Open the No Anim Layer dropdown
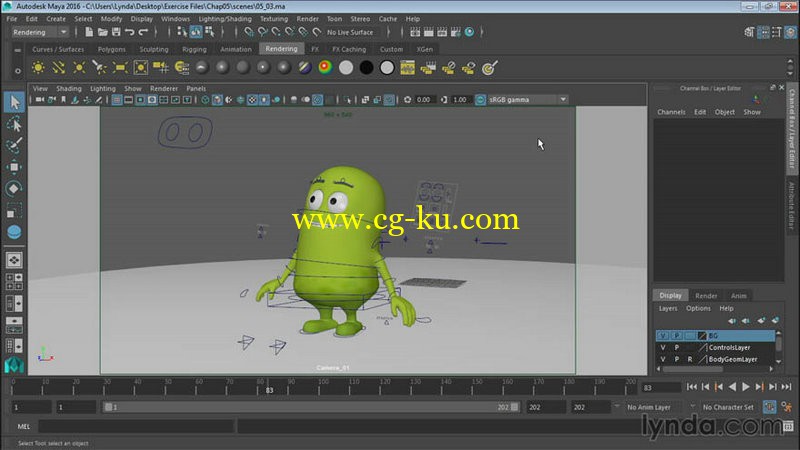Screen dimensions: 800x450 [x=655, y=407]
